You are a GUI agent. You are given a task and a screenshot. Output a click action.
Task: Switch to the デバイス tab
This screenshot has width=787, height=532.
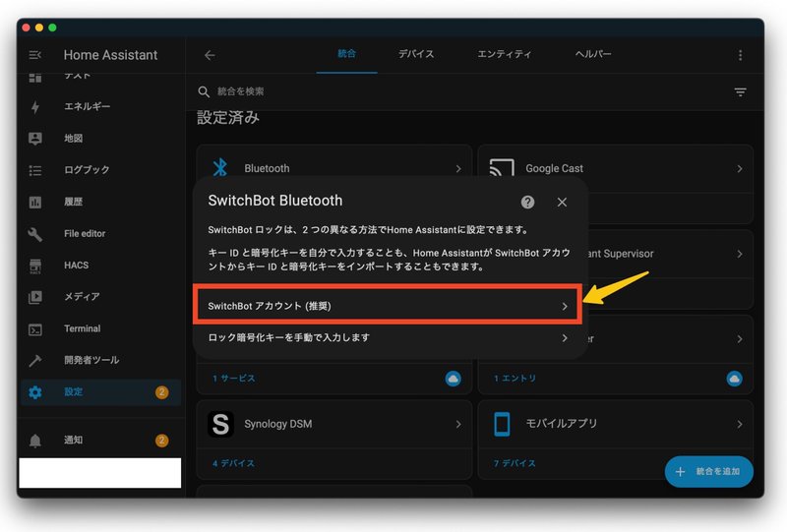pos(415,54)
